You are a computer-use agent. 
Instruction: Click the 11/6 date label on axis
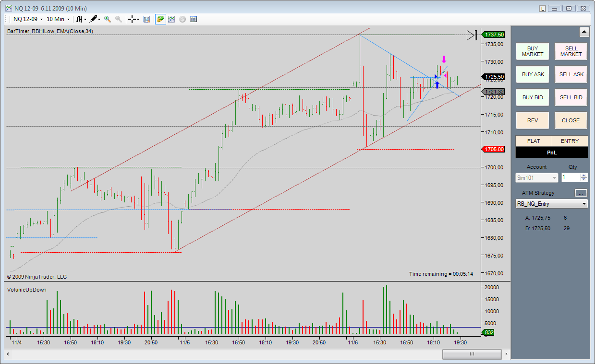tap(353, 343)
